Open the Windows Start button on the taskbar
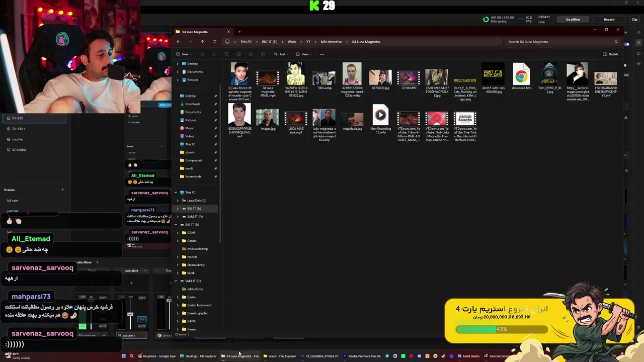 pyautogui.click(x=123, y=356)
